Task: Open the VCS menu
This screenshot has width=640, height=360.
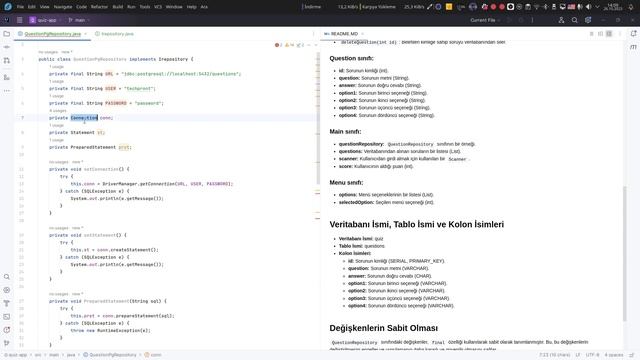Action: click(158, 7)
